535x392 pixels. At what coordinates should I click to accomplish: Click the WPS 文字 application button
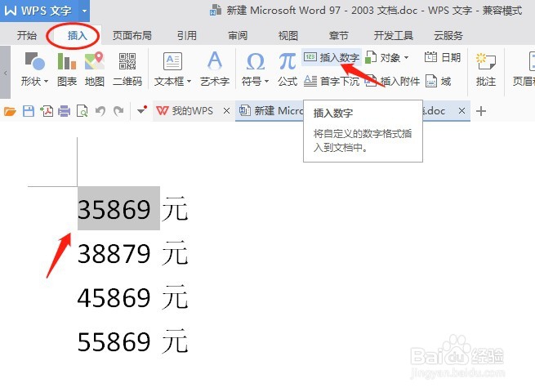[38, 11]
